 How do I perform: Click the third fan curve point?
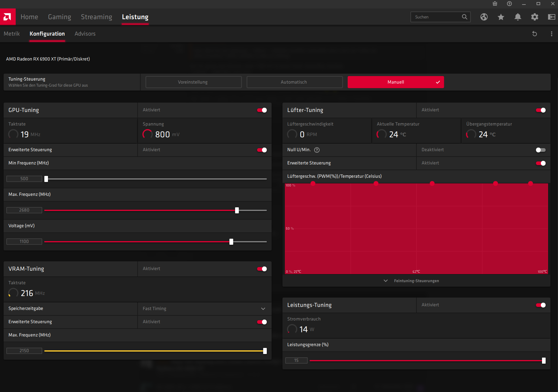432,183
